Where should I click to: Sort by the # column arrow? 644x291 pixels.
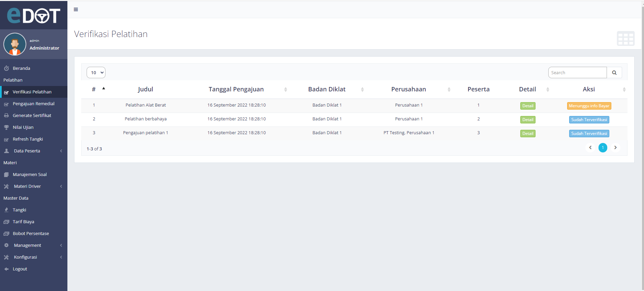tap(103, 89)
